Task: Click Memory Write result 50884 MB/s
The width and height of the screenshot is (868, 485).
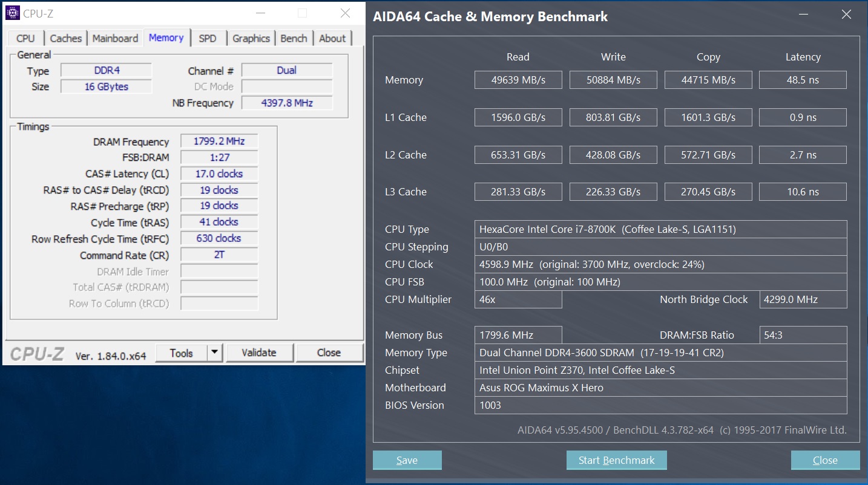Action: pos(613,80)
